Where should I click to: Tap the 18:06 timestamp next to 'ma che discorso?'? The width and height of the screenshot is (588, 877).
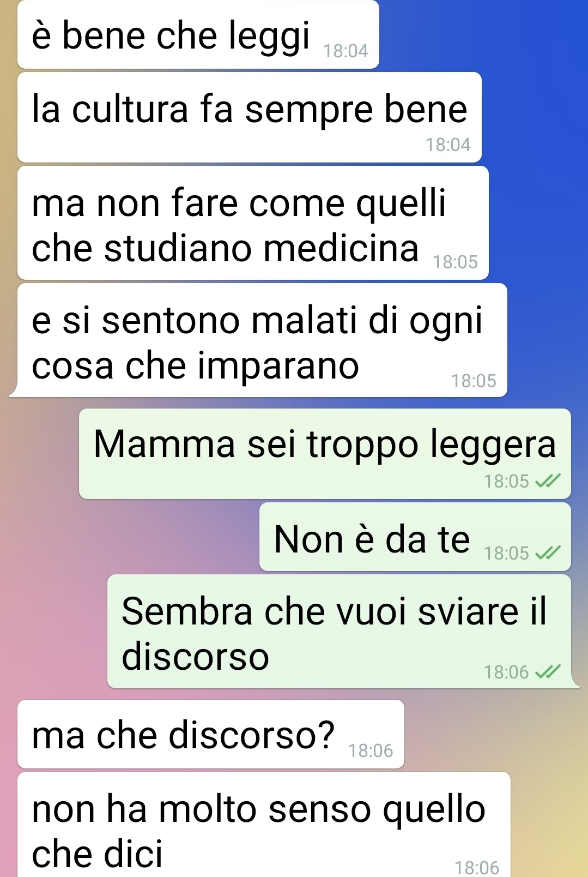pyautogui.click(x=371, y=751)
